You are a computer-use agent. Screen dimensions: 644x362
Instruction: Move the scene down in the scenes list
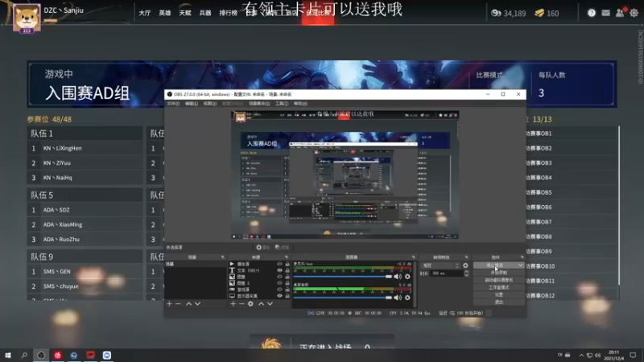(x=197, y=304)
